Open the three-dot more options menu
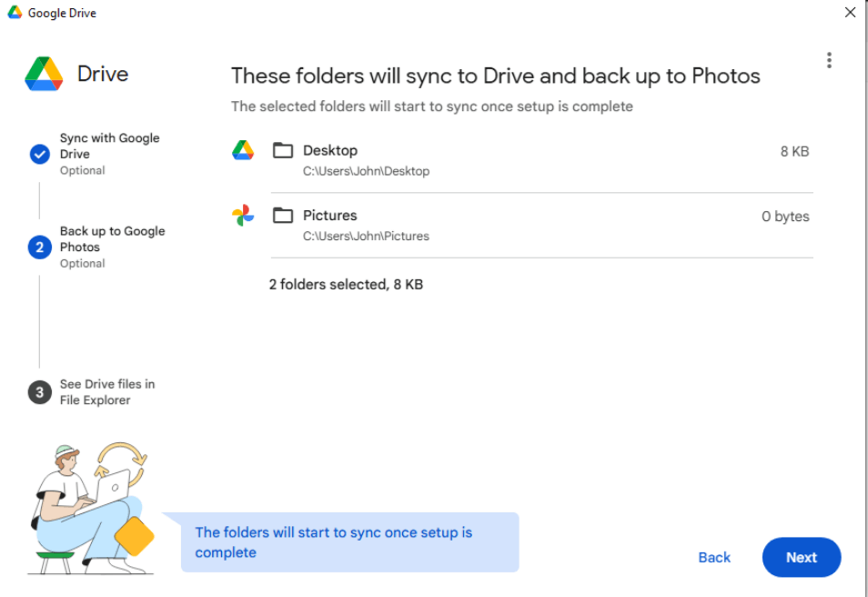The width and height of the screenshot is (868, 597). (828, 60)
